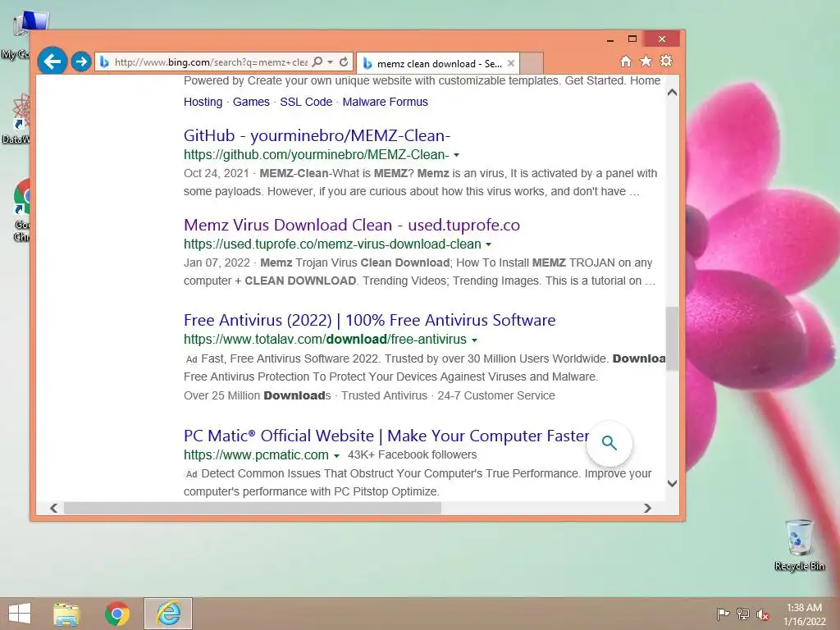Open PC Matic Official Website ad link
This screenshot has height=630, width=840.
pyautogui.click(x=386, y=436)
